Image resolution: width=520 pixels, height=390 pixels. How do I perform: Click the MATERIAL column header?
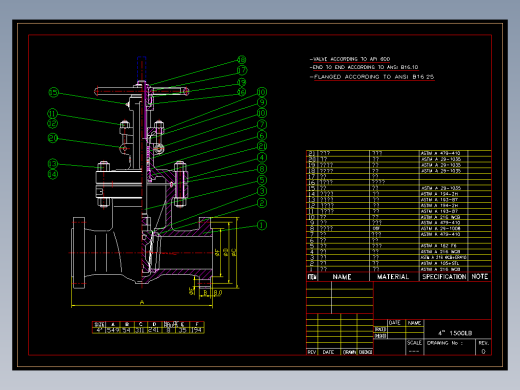(x=393, y=277)
